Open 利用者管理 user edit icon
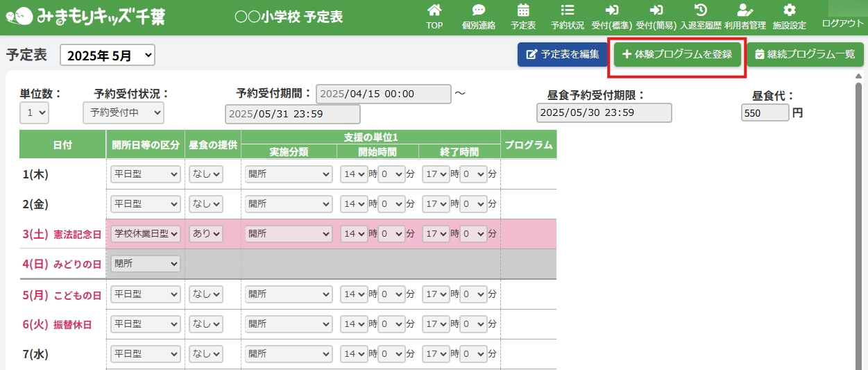Screen dimensions: 868x370 (744, 11)
